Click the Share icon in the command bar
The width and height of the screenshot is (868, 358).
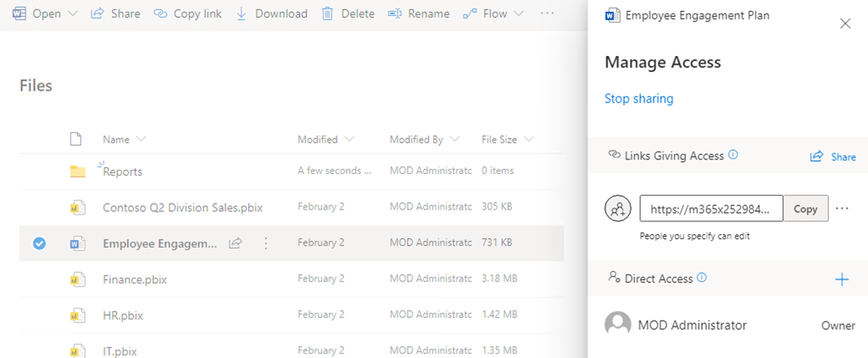coord(97,14)
